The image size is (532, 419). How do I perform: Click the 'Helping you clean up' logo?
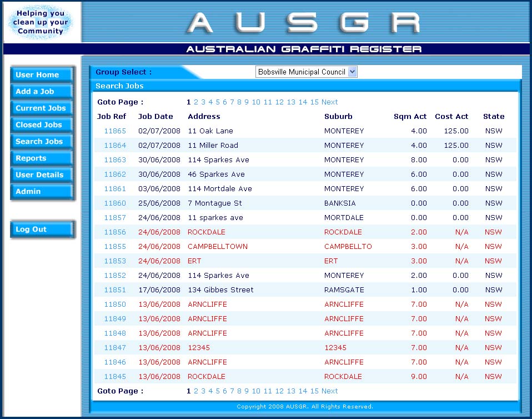click(x=41, y=23)
